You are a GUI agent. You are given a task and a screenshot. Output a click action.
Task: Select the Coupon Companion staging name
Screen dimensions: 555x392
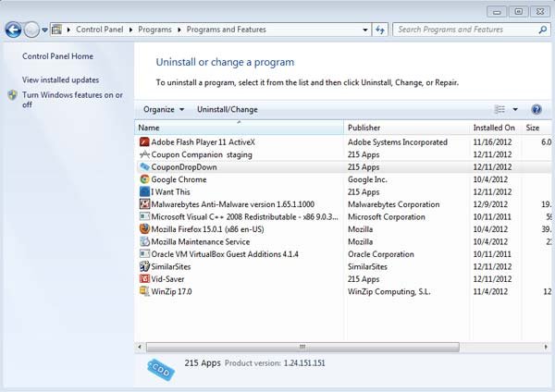click(x=202, y=154)
